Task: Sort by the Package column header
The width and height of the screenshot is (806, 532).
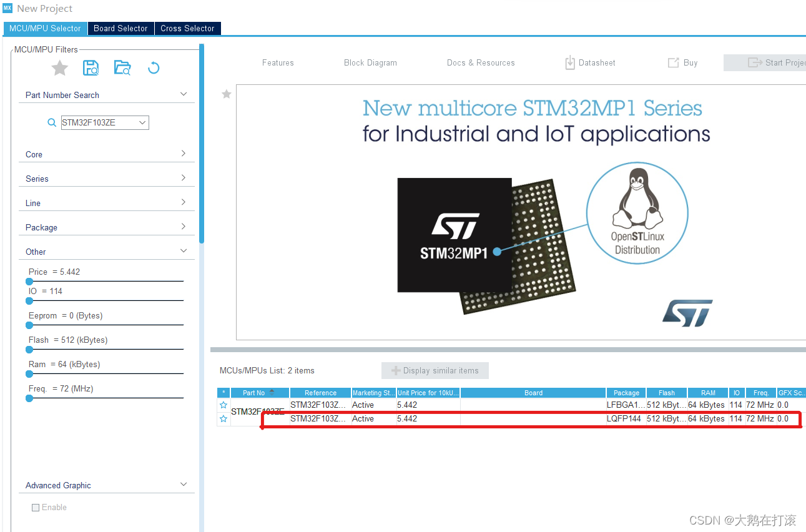Action: [626, 393]
